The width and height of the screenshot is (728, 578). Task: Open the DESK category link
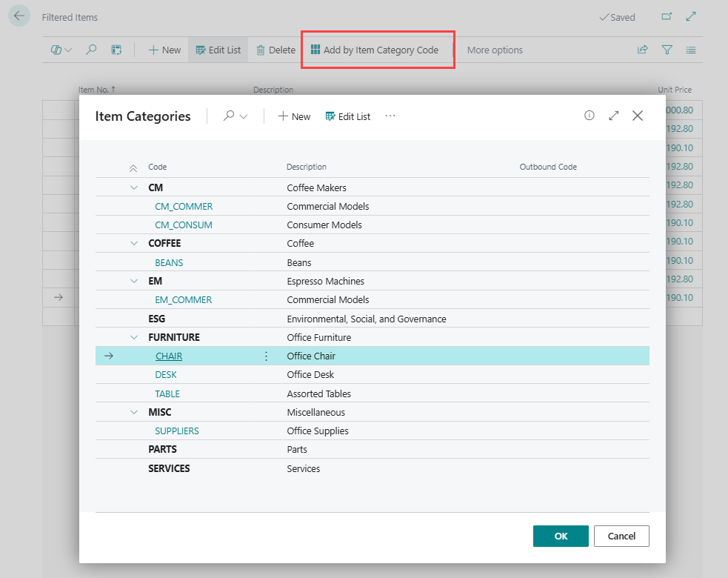pos(166,374)
